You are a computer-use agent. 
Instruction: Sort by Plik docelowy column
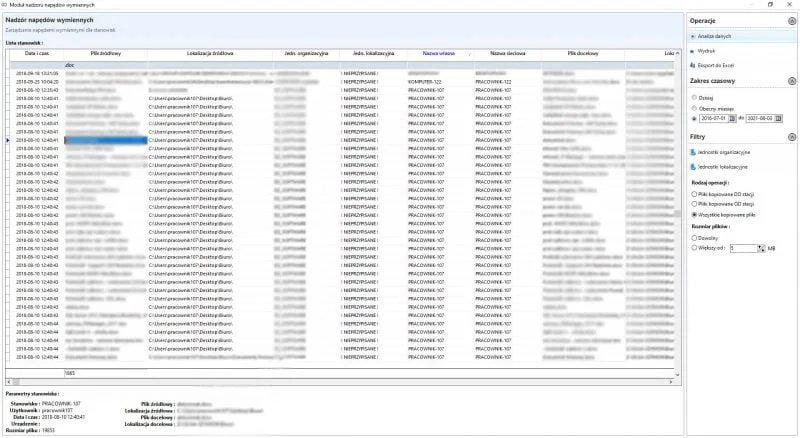(583, 54)
